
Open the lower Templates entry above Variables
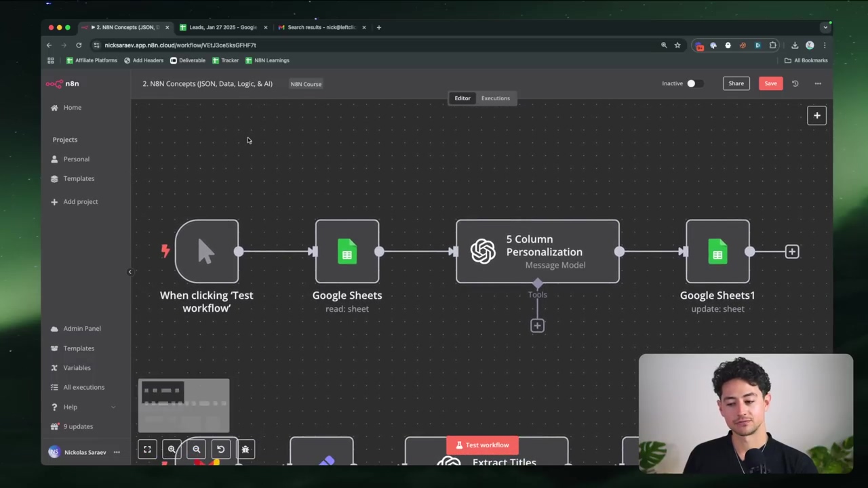[x=73, y=348]
